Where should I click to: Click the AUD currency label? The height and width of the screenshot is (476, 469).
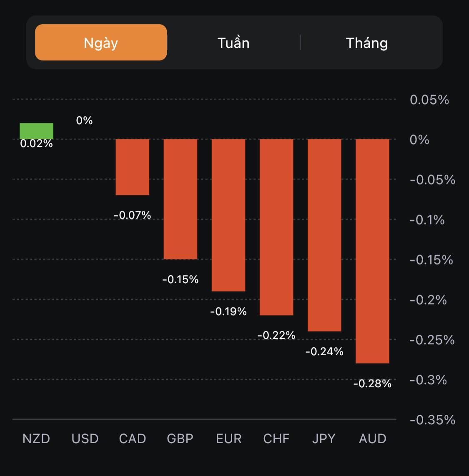pos(373,439)
